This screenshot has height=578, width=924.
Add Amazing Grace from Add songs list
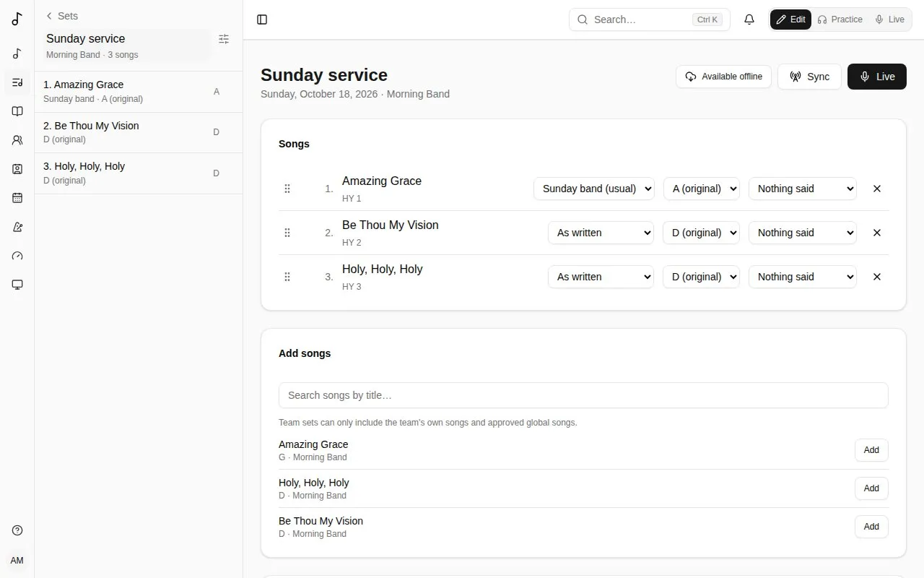(x=871, y=450)
